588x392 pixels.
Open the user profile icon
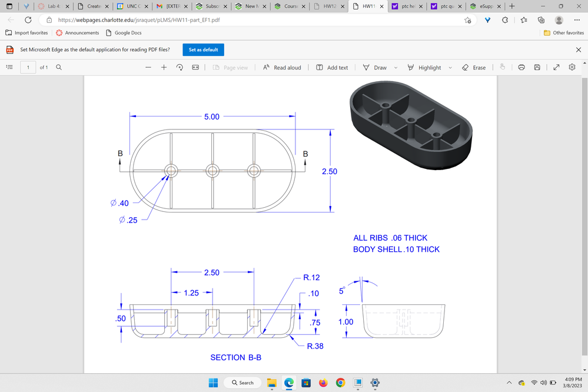coord(559,20)
